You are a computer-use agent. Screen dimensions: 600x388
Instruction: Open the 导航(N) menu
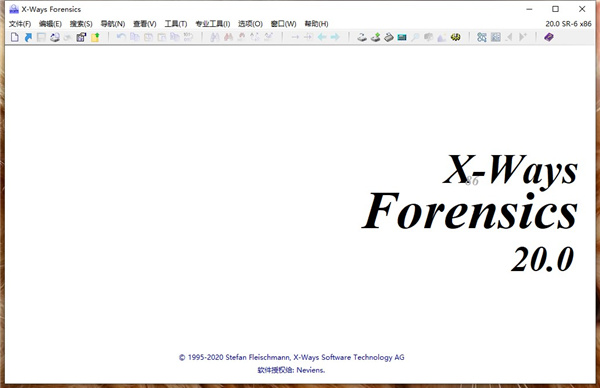[x=113, y=24]
